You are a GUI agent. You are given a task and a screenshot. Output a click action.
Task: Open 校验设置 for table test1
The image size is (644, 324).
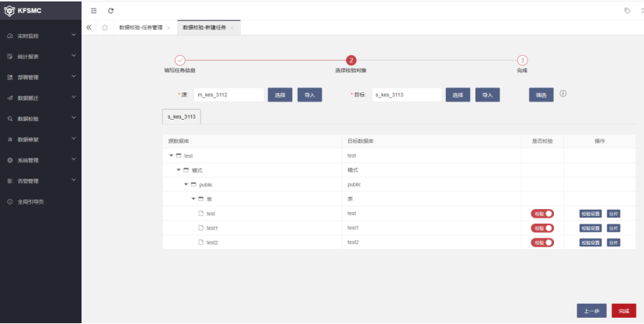[x=590, y=228]
